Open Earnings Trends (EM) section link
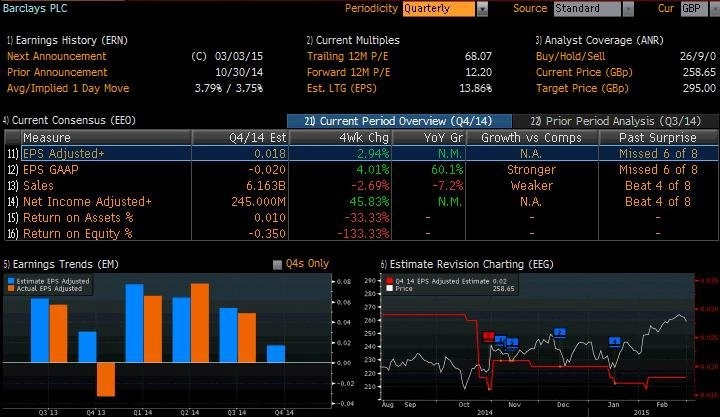The image size is (720, 417). [x=61, y=265]
